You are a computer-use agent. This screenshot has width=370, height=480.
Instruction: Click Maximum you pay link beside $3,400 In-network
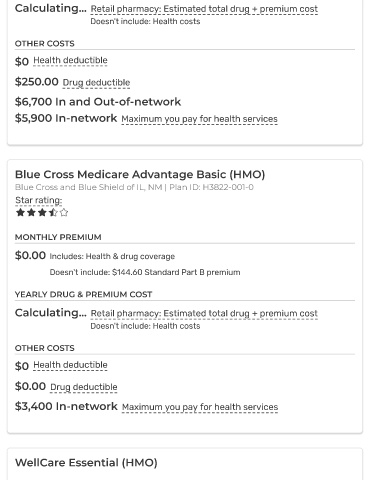pos(200,407)
